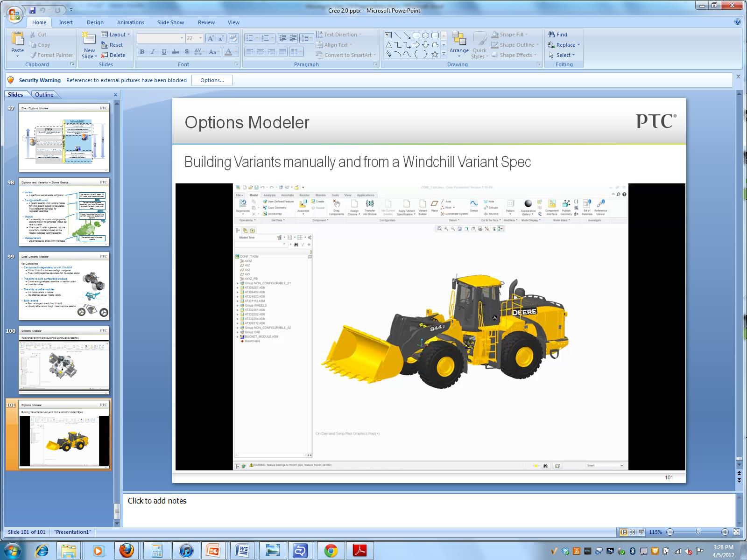
Task: Open the Replace dropdown
Action: click(x=564, y=45)
